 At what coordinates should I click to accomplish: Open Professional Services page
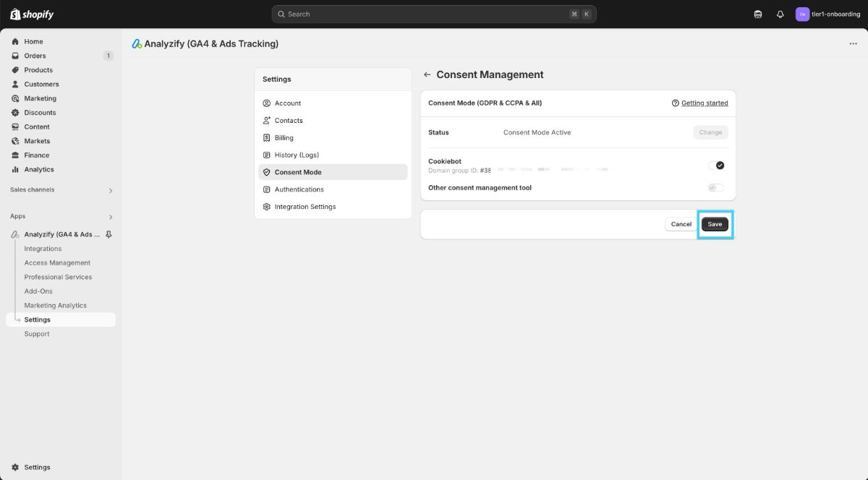click(x=58, y=277)
